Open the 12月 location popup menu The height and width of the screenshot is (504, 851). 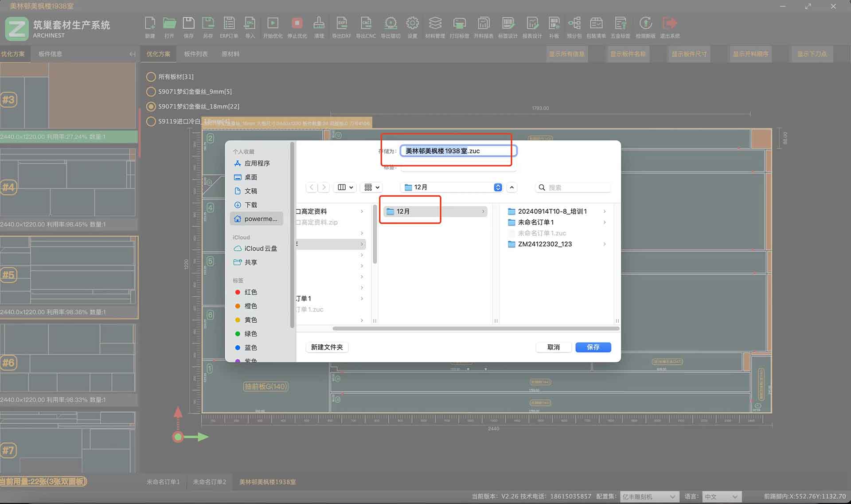[453, 188]
